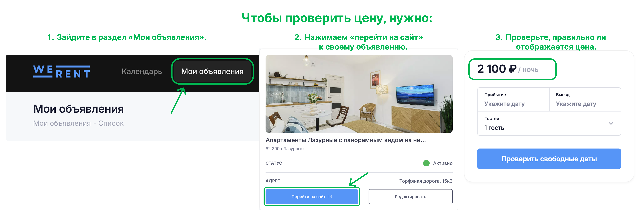The width and height of the screenshot is (644, 222).
Task: Click Мои объявления - Список breadcrumb
Action: pos(78,123)
